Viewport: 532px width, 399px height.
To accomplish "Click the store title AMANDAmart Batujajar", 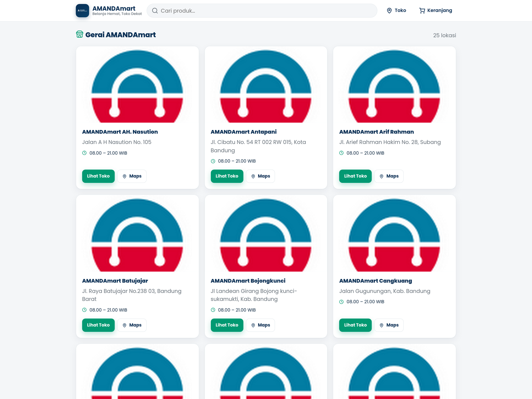I will tap(115, 281).
